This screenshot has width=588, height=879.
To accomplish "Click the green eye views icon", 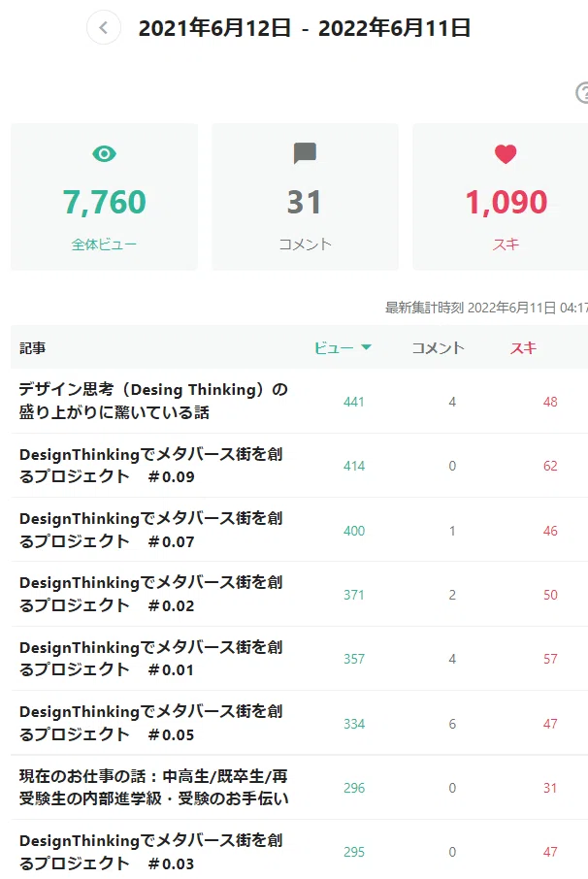I will click(104, 153).
